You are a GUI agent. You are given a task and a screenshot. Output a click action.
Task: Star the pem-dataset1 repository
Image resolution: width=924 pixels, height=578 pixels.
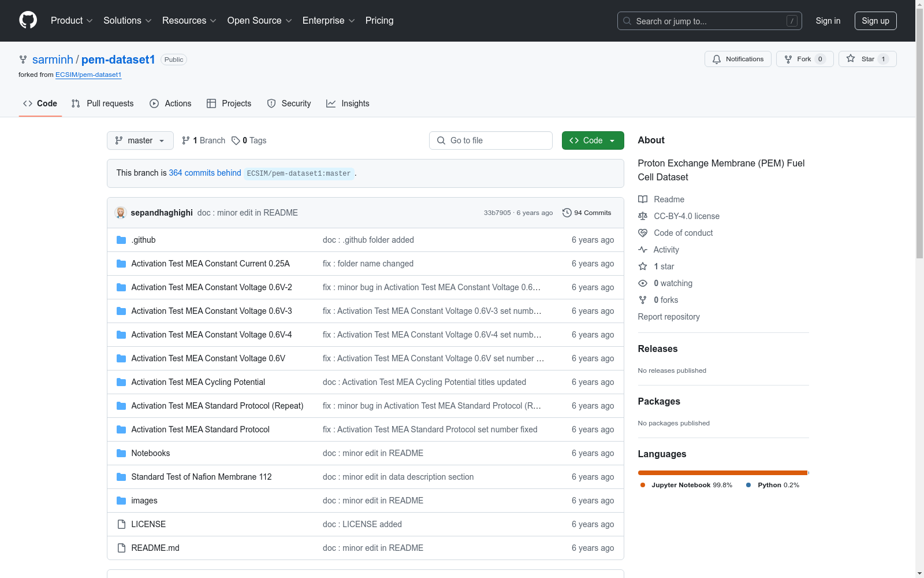coord(867,59)
